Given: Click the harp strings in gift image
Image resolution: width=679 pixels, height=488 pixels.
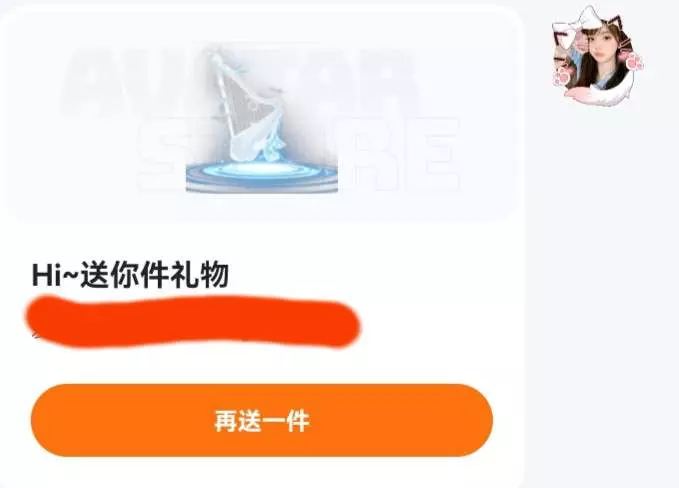Looking at the screenshot, I should [x=247, y=108].
